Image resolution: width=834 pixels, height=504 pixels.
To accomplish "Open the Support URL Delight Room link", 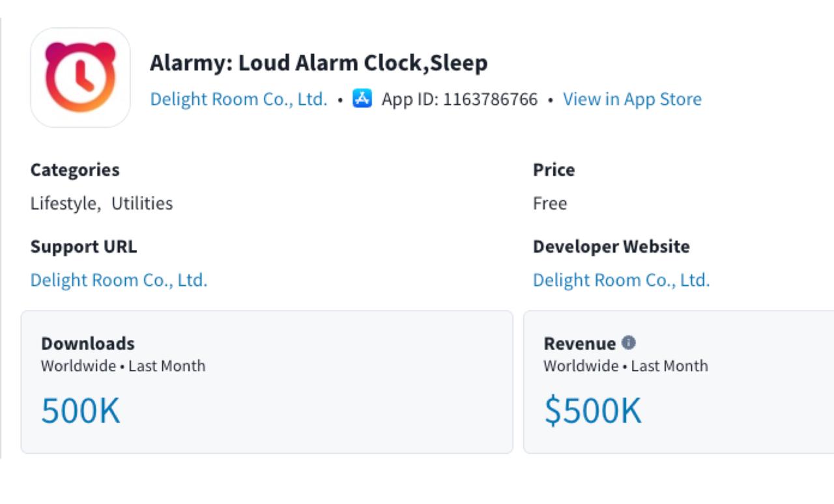I will click(x=119, y=280).
